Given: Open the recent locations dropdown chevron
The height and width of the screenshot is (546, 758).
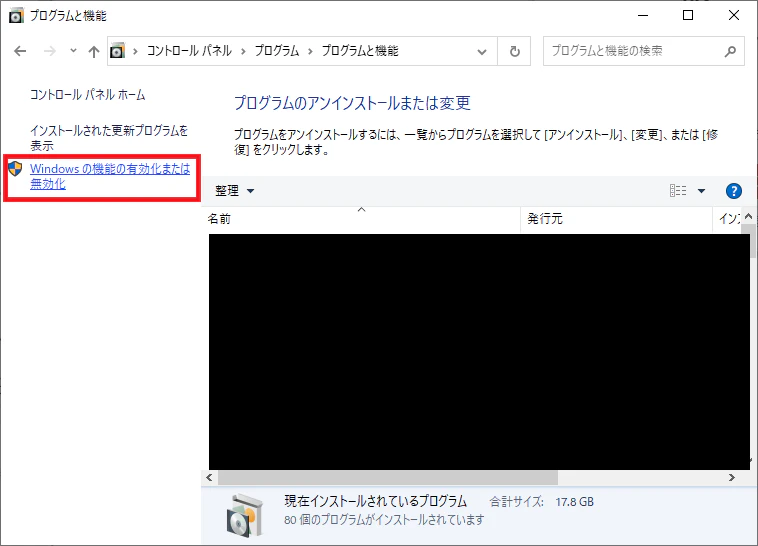Looking at the screenshot, I should point(73,50).
